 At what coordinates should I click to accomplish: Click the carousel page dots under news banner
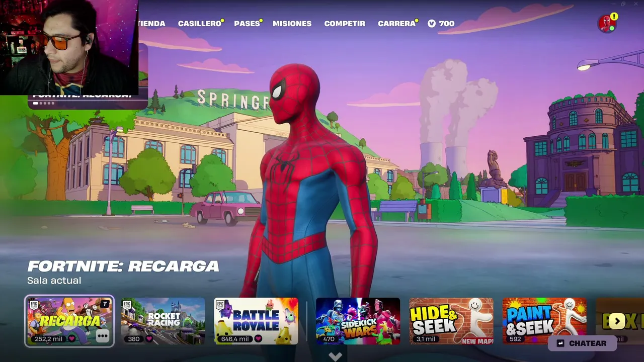click(43, 103)
